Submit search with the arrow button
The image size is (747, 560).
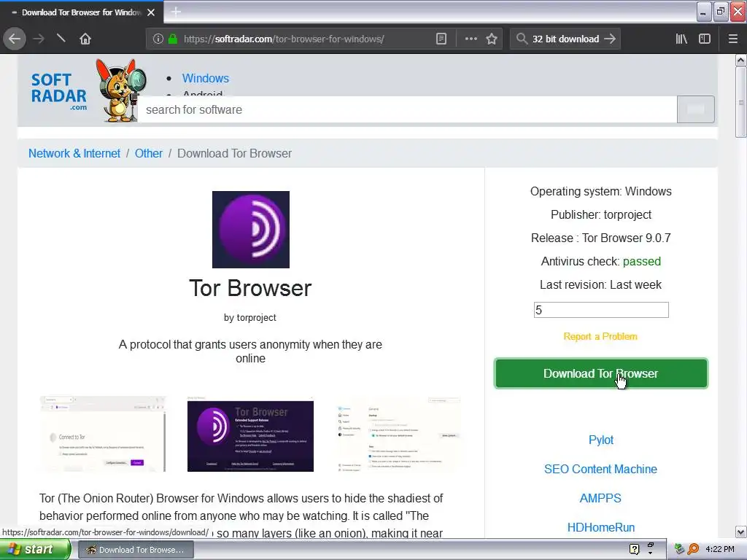[x=610, y=39]
